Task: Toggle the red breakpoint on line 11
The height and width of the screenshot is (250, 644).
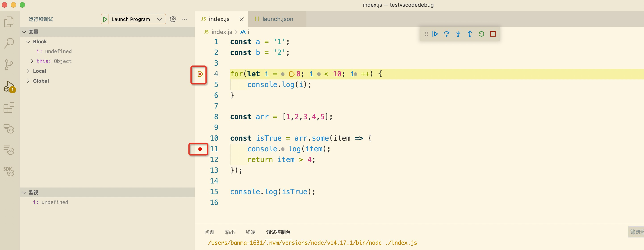Action: [200, 149]
